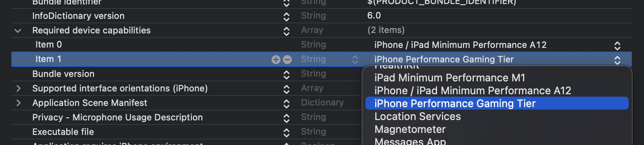The width and height of the screenshot is (644, 145).
Task: Add a new row after Item 1
Action: point(276,60)
